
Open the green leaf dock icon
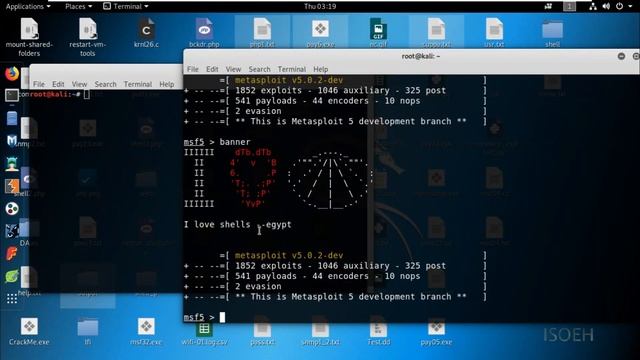12,276
